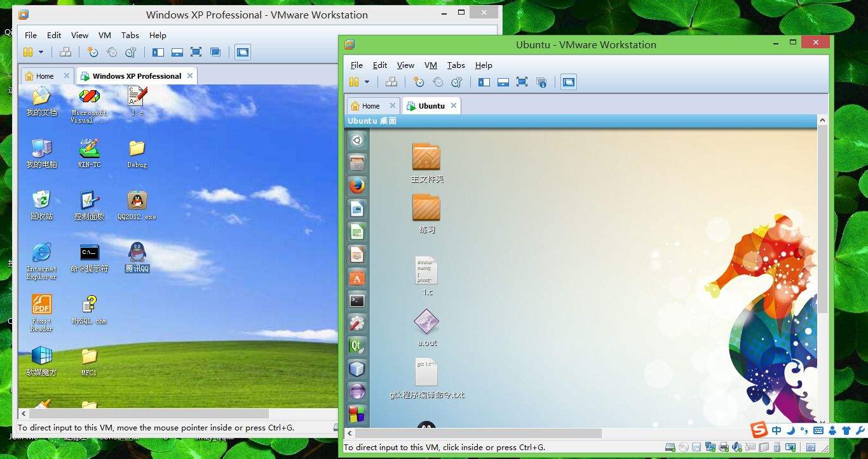Viewport: 868px width, 459px height.
Task: Open LibreOffice Writer in the Ubuntu launcher
Action: coord(357,209)
